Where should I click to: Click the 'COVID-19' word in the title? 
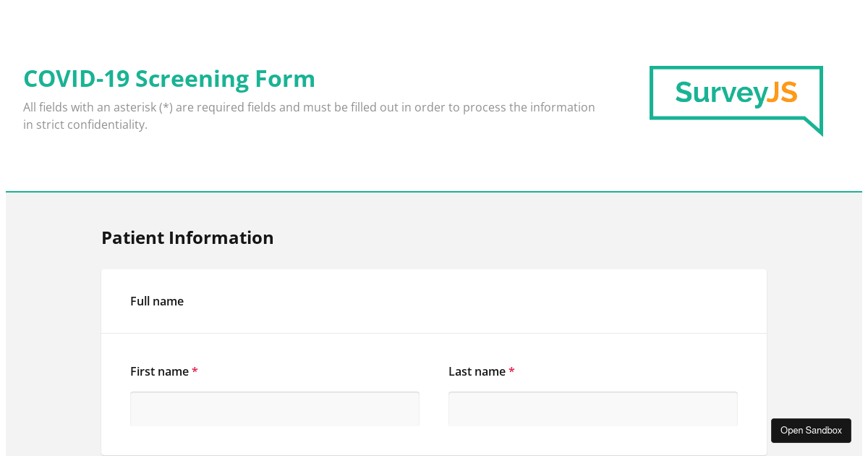76,78
